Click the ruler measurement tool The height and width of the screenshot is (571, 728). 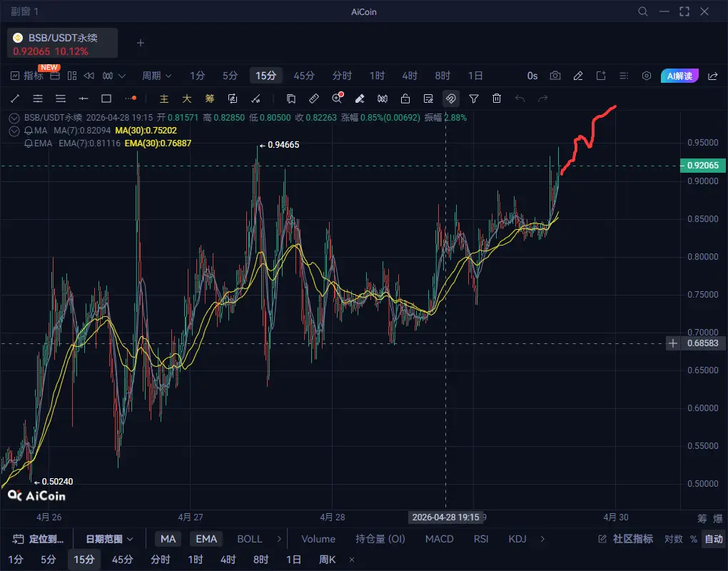pyautogui.click(x=313, y=98)
